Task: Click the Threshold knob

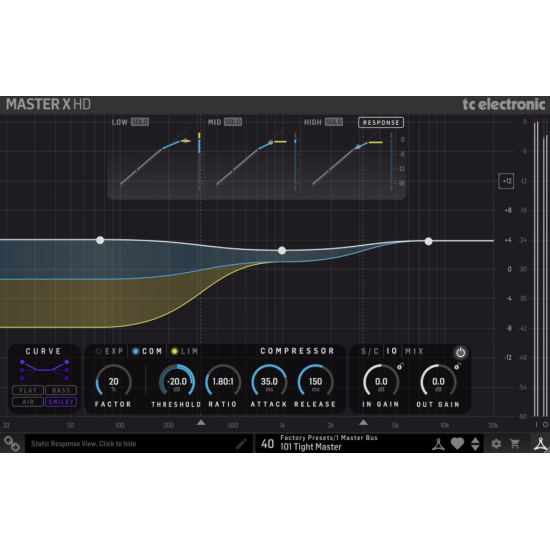Action: coord(177,382)
